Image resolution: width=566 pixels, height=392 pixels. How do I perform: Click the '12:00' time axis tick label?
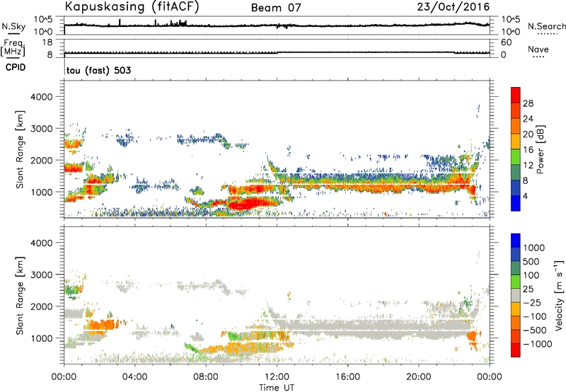[x=277, y=377]
